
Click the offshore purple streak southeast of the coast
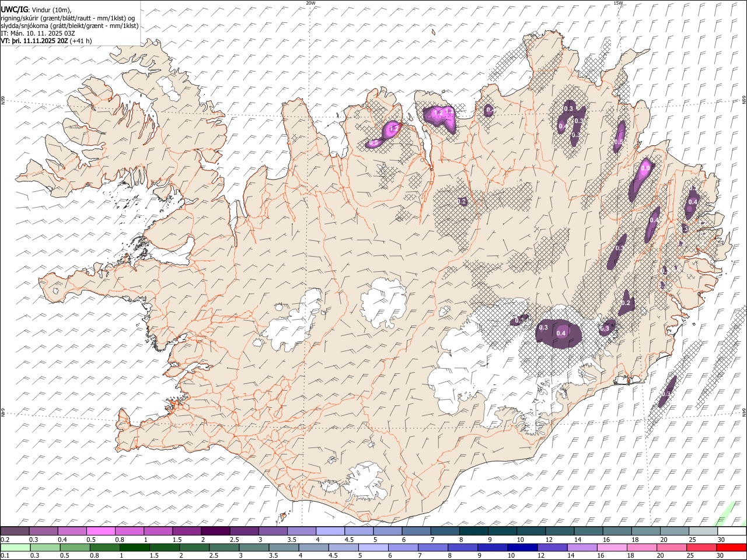pyautogui.click(x=667, y=391)
